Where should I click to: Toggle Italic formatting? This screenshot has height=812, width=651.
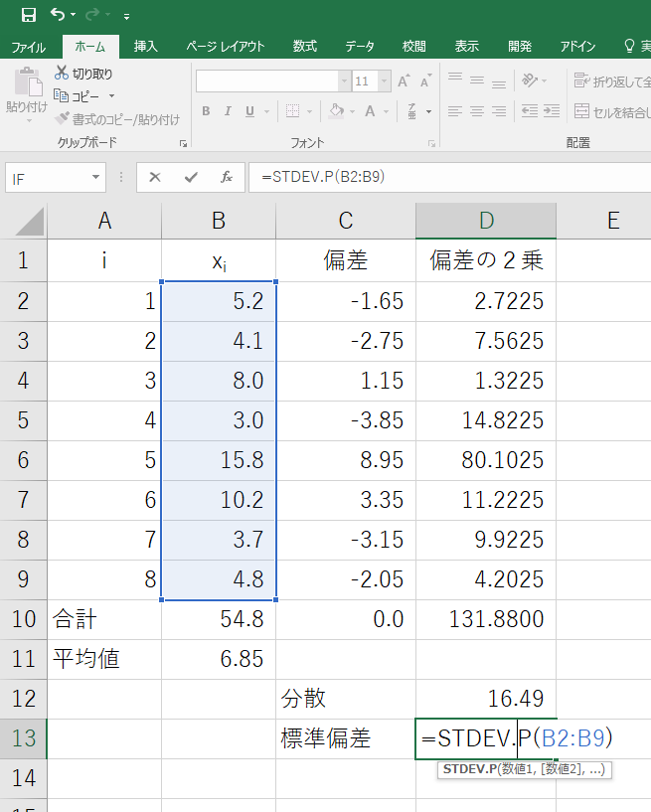point(228,111)
